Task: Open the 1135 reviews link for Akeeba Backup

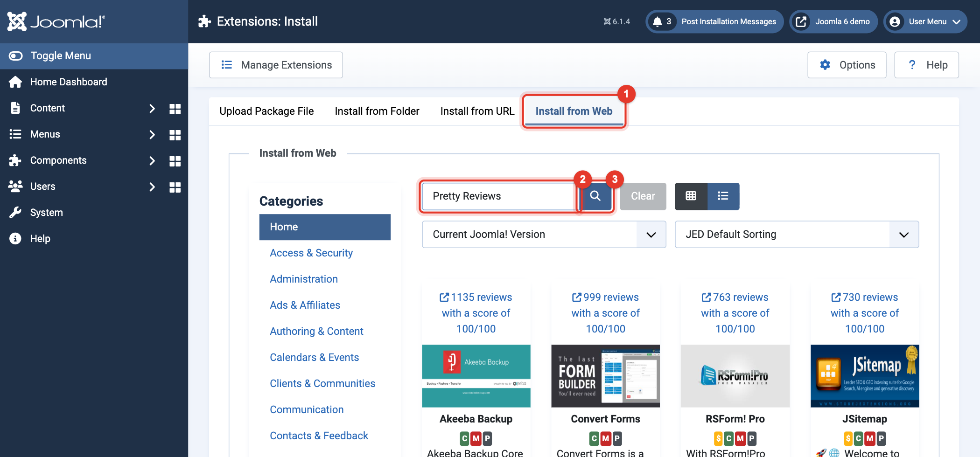Action: (476, 313)
